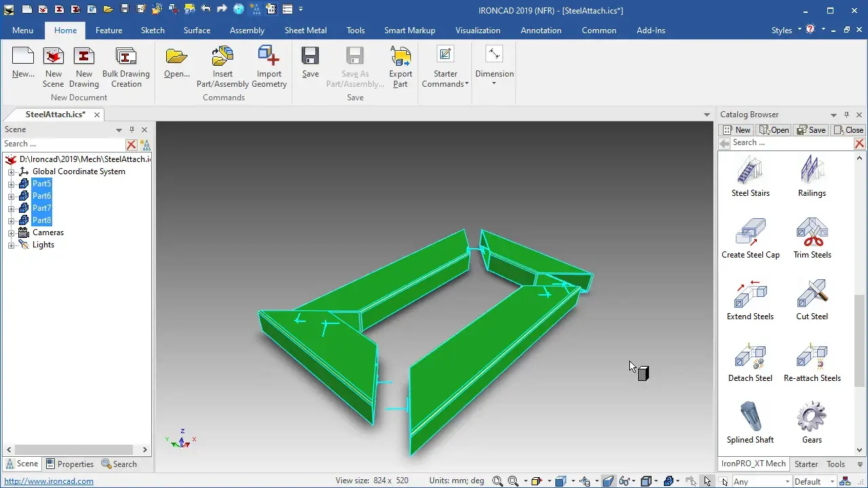Select Cut Steel catalog tool

click(x=812, y=300)
